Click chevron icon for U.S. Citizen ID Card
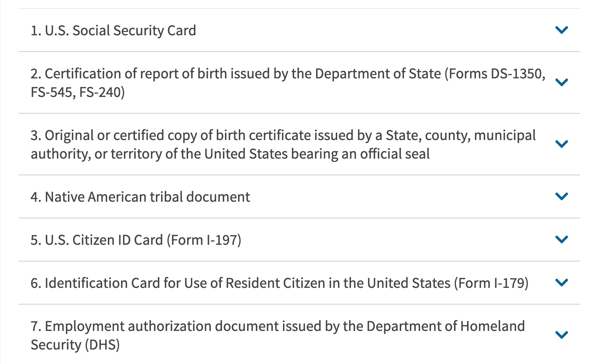 tap(561, 239)
